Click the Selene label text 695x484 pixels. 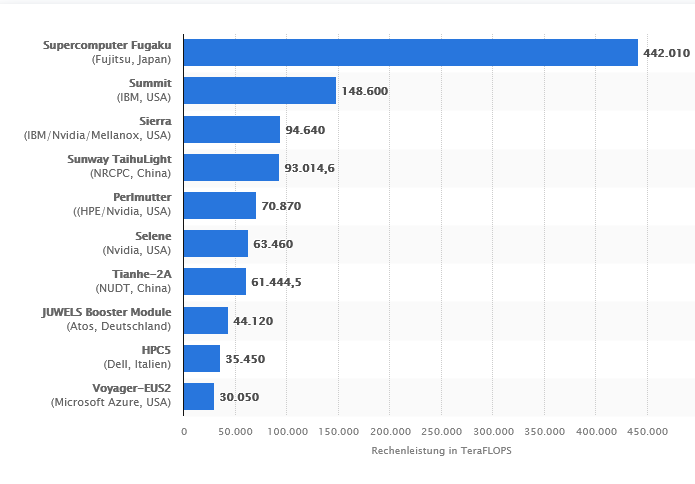pyautogui.click(x=153, y=236)
